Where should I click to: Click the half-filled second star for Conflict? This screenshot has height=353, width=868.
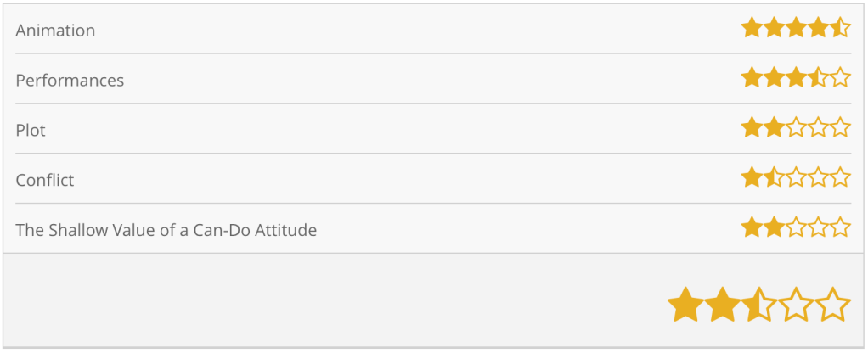coord(774,179)
